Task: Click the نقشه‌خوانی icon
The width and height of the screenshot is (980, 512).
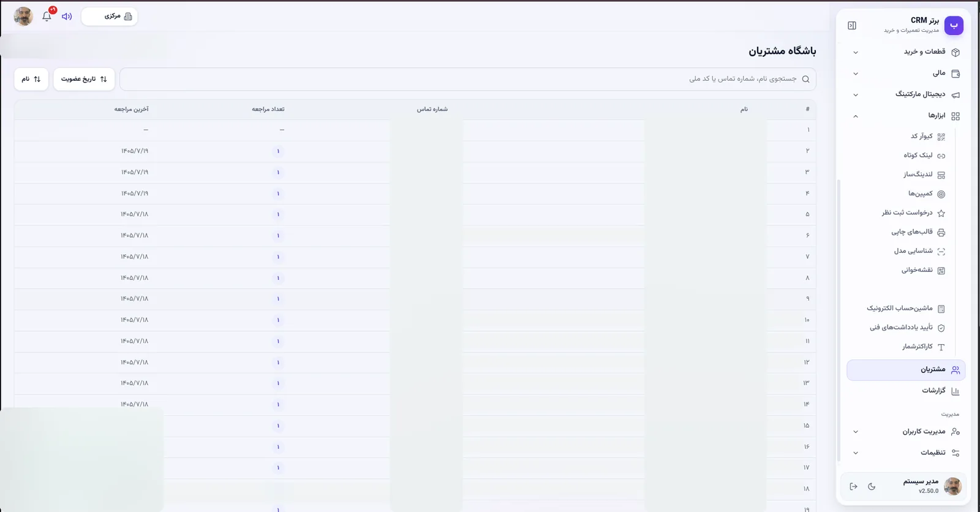Action: coord(941,271)
